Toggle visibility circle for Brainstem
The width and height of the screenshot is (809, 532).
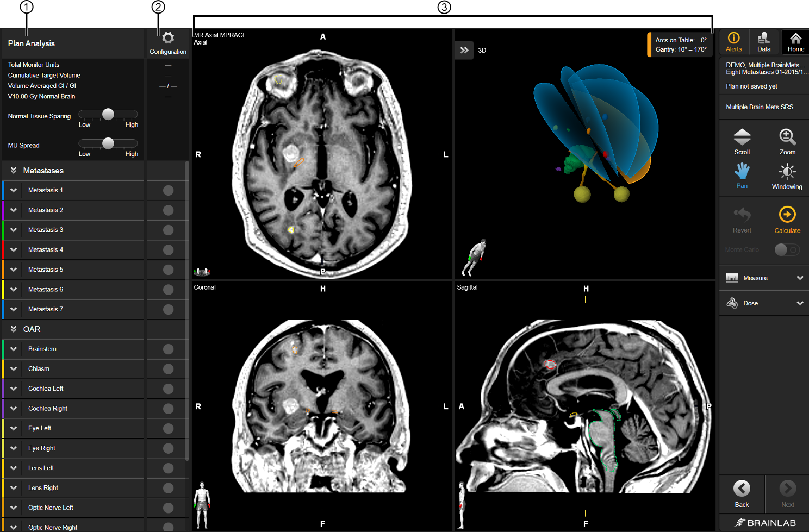pyautogui.click(x=168, y=349)
